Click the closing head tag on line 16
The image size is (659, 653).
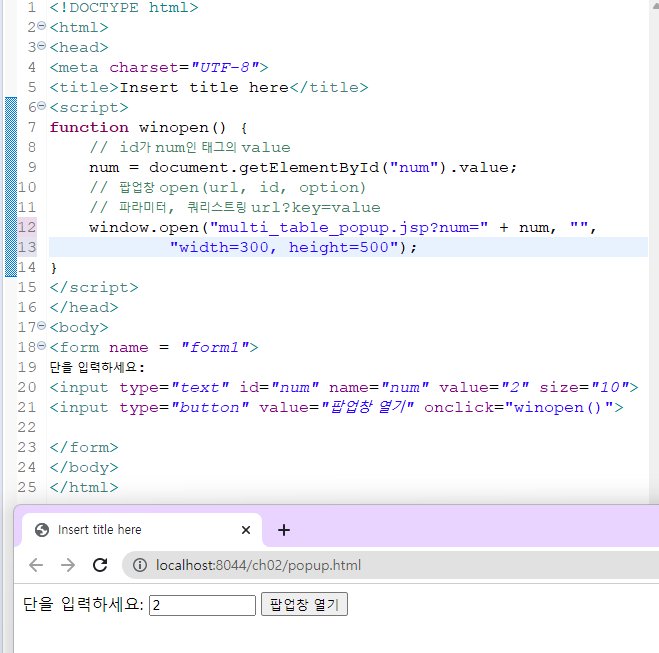coord(84,308)
